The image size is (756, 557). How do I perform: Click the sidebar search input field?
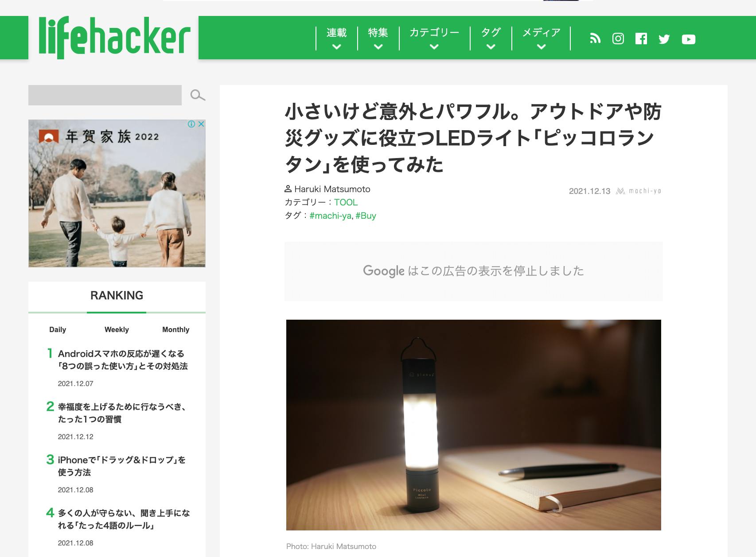pyautogui.click(x=105, y=95)
